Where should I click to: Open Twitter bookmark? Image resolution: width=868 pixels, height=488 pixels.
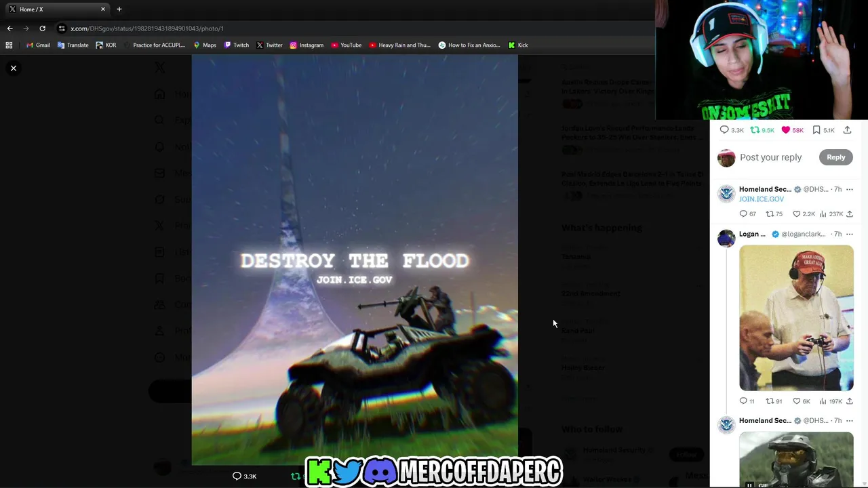(x=269, y=45)
